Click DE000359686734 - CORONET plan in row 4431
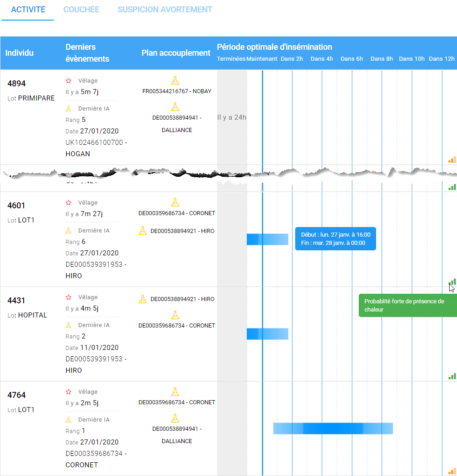This screenshot has width=457, height=476. tap(177, 326)
